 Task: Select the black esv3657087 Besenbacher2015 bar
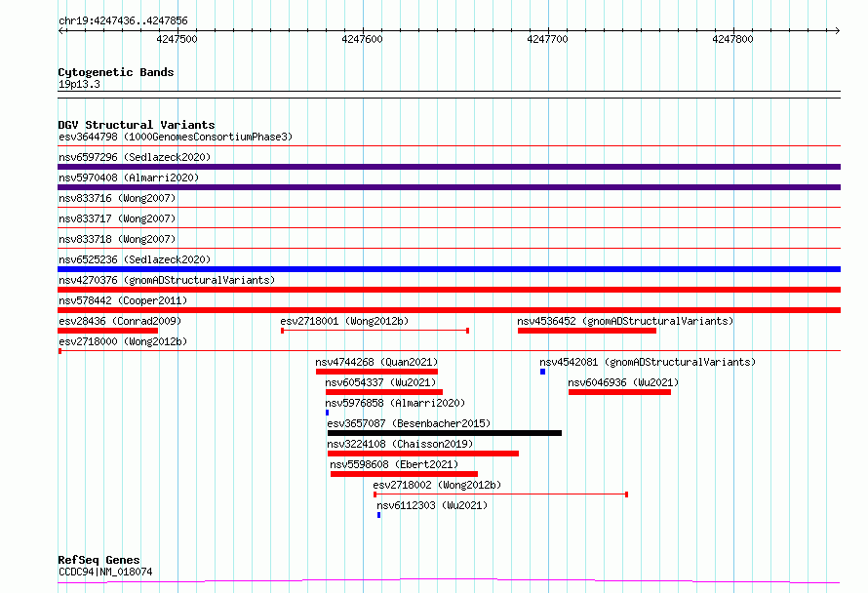click(445, 433)
